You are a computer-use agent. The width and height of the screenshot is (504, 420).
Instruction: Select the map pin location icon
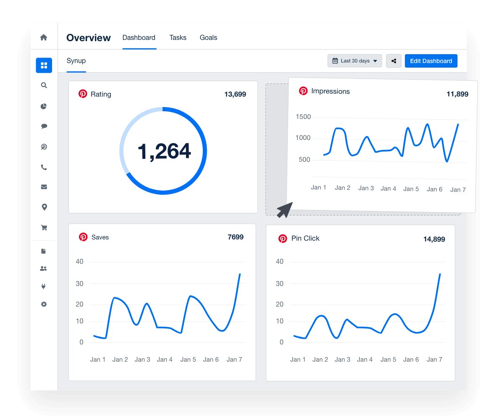click(x=44, y=207)
